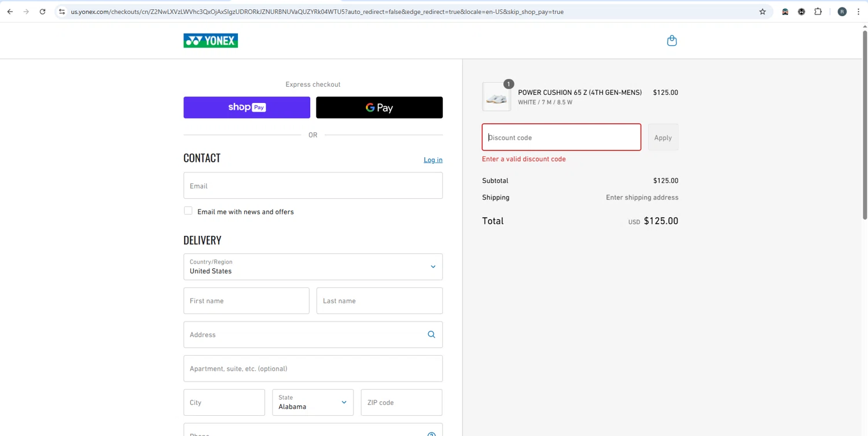Open the shopping bag cart icon

pyautogui.click(x=672, y=40)
